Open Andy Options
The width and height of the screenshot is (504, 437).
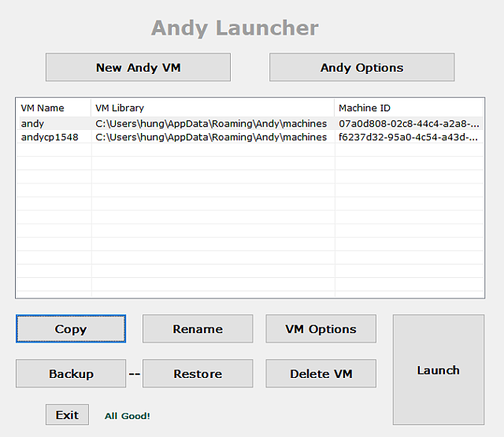click(x=361, y=67)
